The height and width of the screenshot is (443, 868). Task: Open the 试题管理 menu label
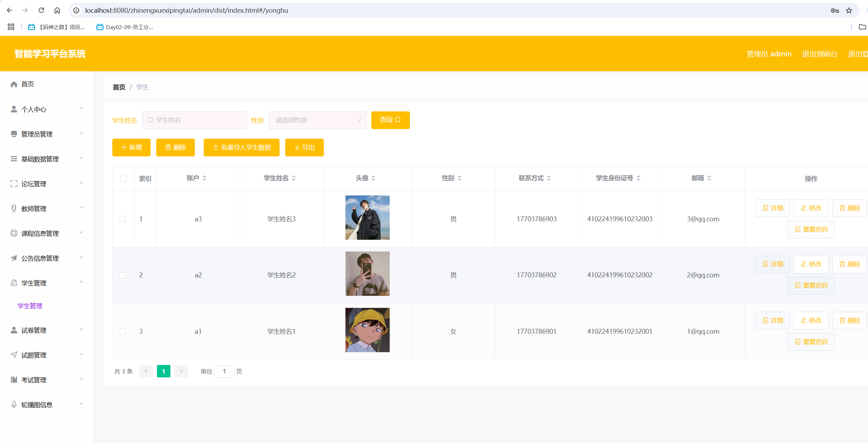34,355
